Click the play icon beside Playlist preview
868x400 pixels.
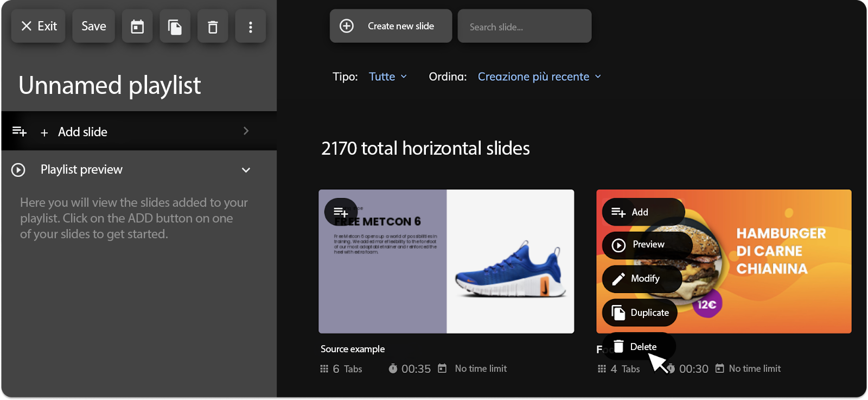(18, 170)
